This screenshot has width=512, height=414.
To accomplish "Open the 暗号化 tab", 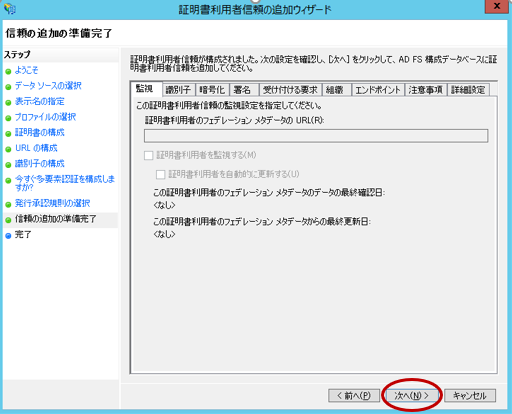I will (x=212, y=90).
